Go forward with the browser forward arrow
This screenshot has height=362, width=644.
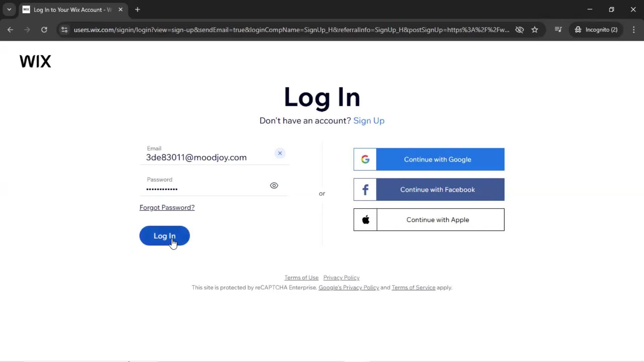pos(27,29)
